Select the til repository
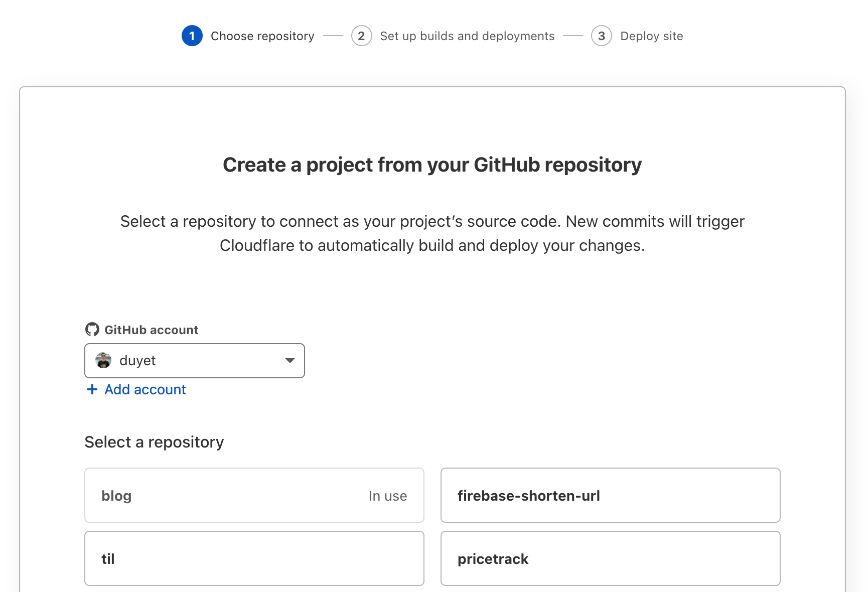Viewport: 868px width, 592px height. [x=254, y=559]
